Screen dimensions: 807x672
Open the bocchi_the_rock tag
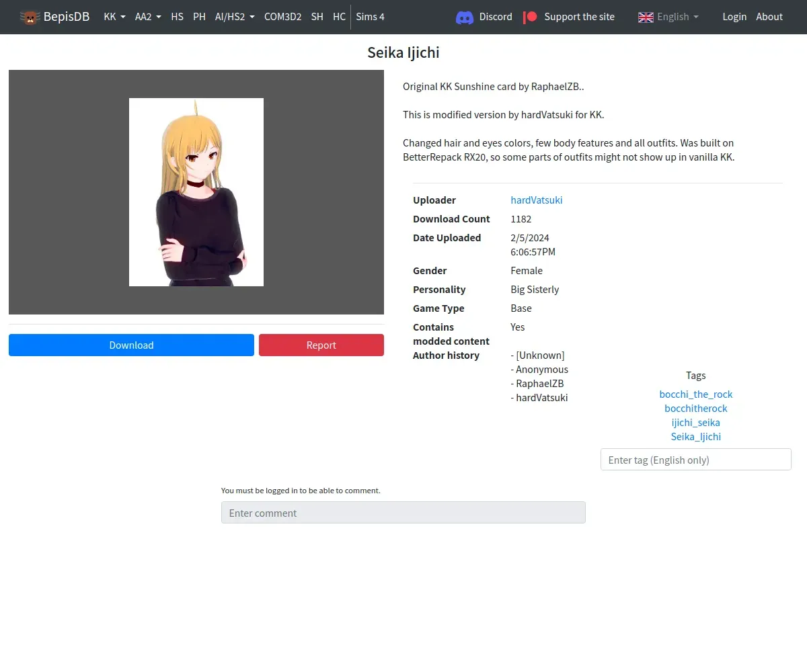pyautogui.click(x=696, y=394)
